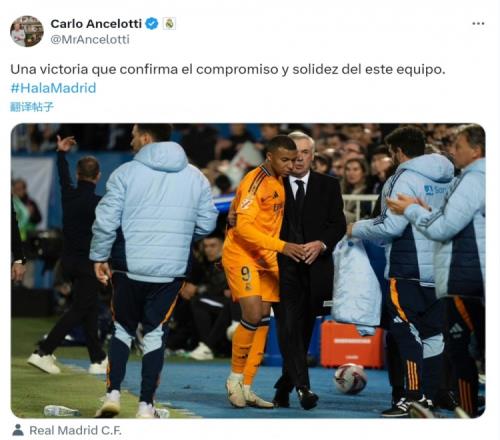Open the @MrAncelotti handle link
This screenshot has width=500, height=440.
[x=90, y=39]
